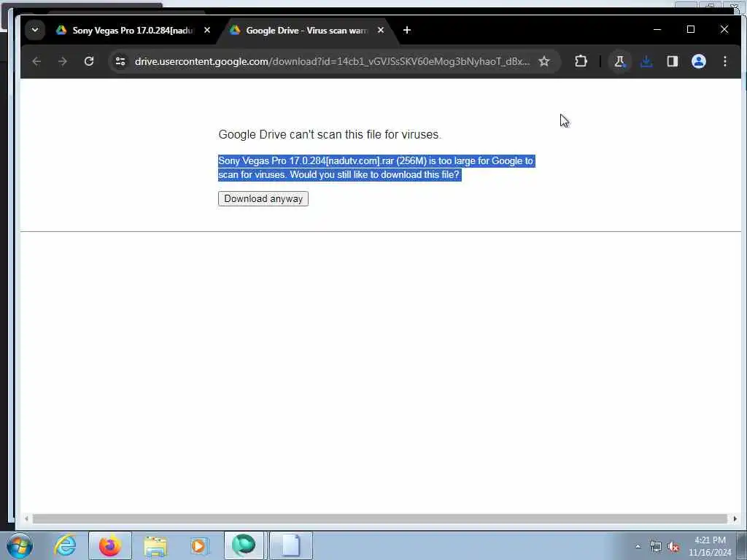Open Windows Media Player from taskbar

(x=198, y=545)
